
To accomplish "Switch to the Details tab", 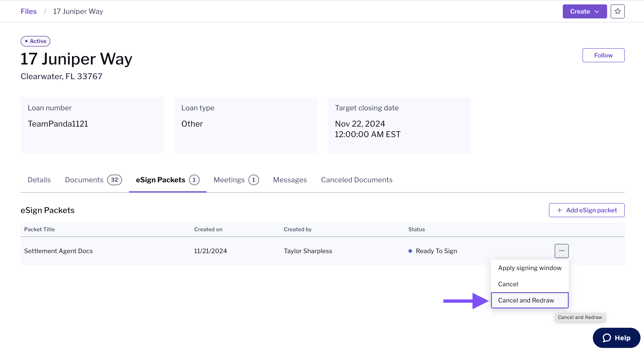I will click(39, 180).
